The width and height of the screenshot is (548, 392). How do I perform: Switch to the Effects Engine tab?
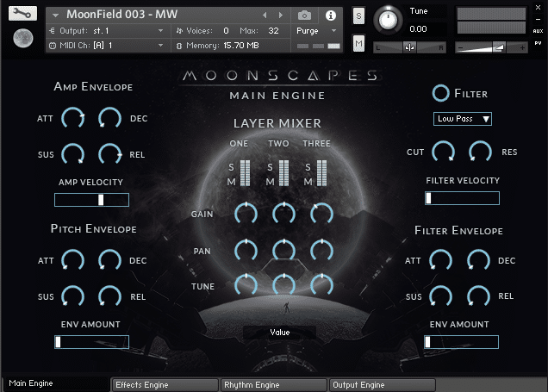[x=164, y=384]
